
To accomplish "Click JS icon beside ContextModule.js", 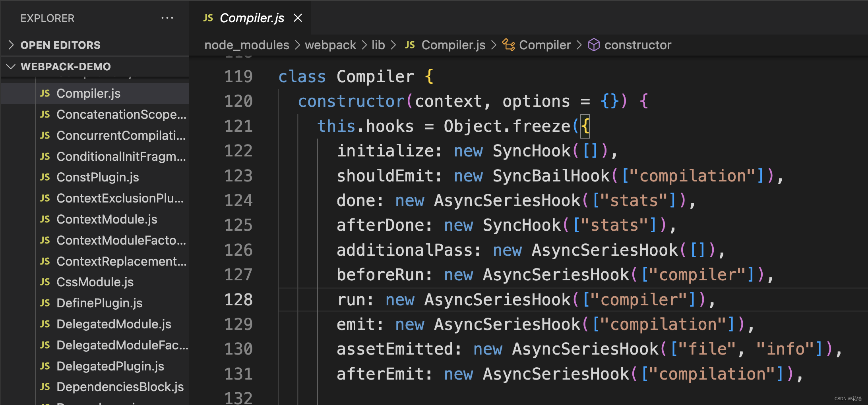I will (x=45, y=219).
